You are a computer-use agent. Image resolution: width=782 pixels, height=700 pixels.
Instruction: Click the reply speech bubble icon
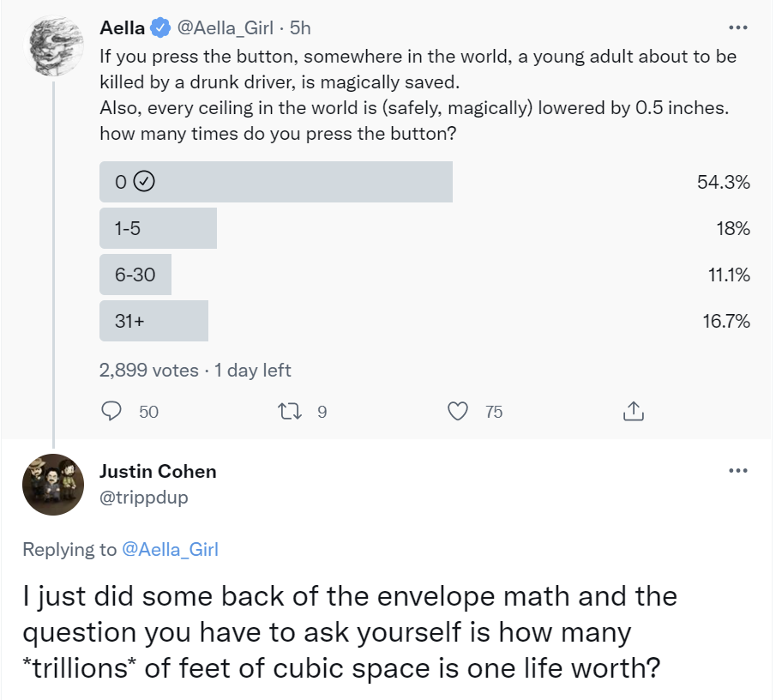pos(111,412)
